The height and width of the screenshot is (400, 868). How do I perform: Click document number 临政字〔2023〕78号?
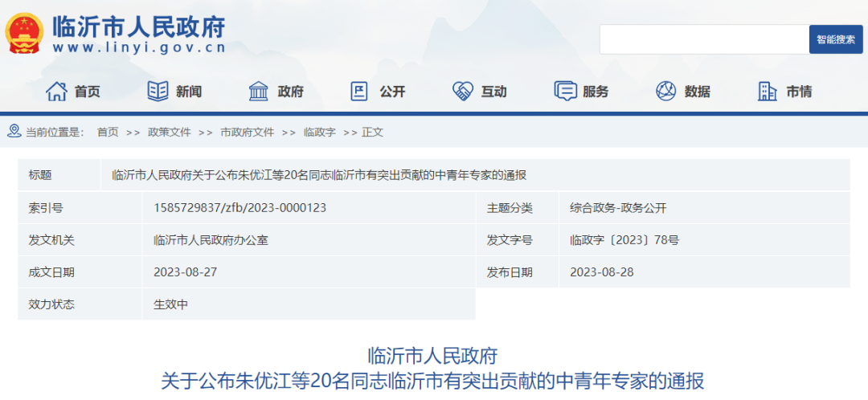coord(624,240)
